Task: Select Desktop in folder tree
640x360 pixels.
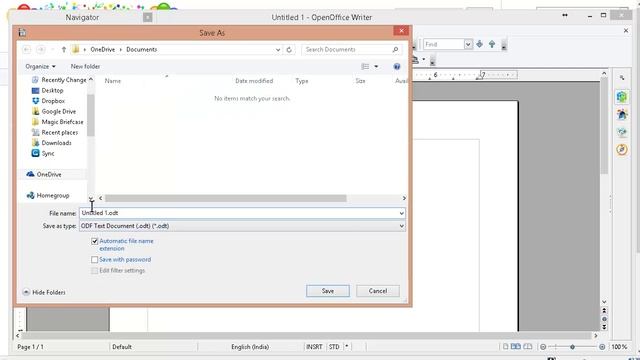Action: point(48,91)
